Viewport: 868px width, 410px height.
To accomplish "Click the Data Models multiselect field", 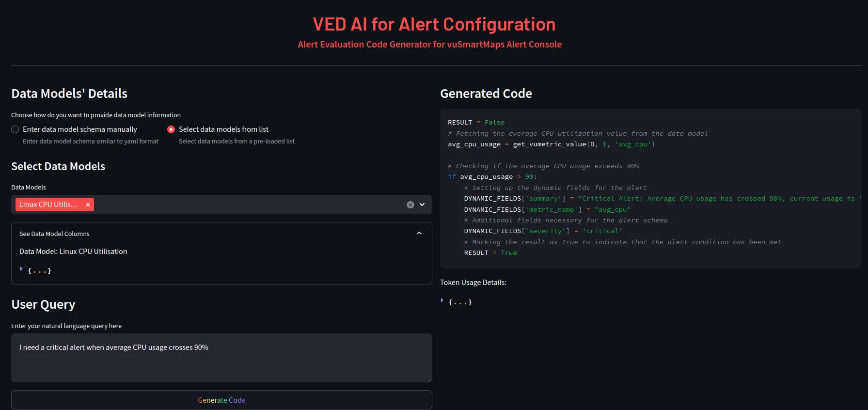I will (x=221, y=205).
